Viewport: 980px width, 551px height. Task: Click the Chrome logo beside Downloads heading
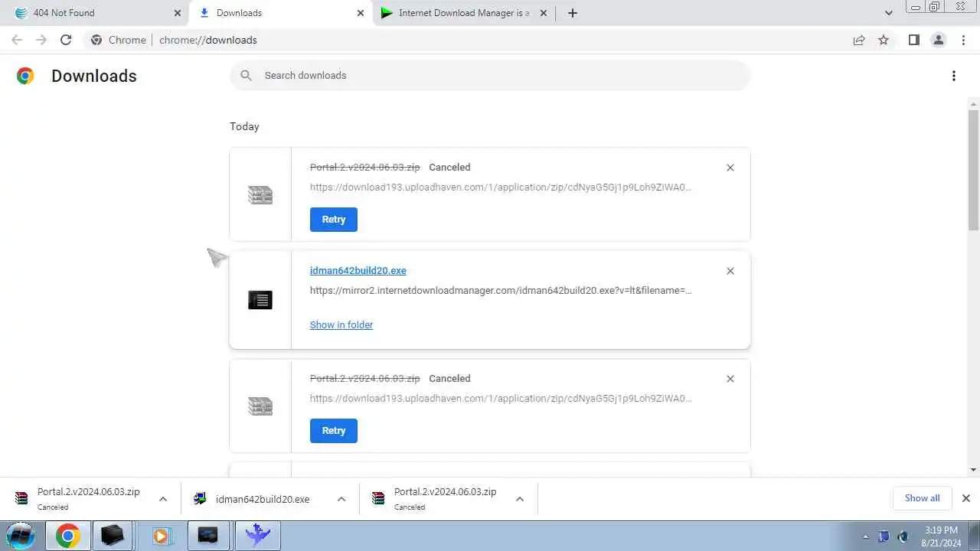click(x=25, y=76)
